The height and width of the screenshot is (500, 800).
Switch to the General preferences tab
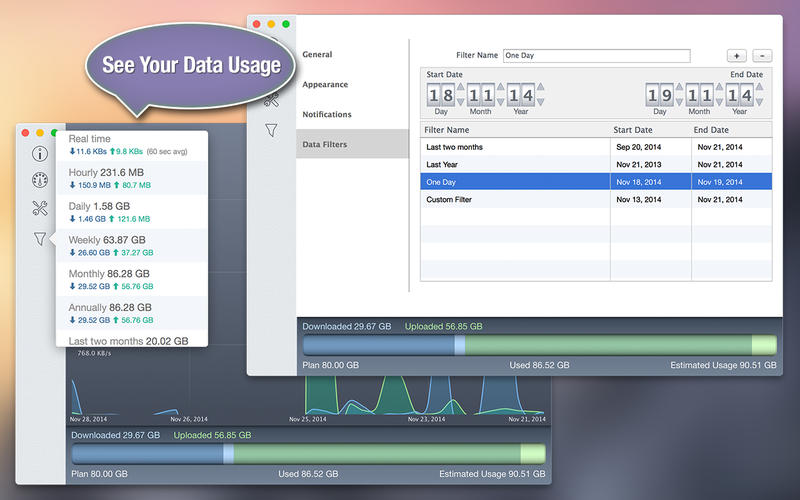click(x=317, y=54)
